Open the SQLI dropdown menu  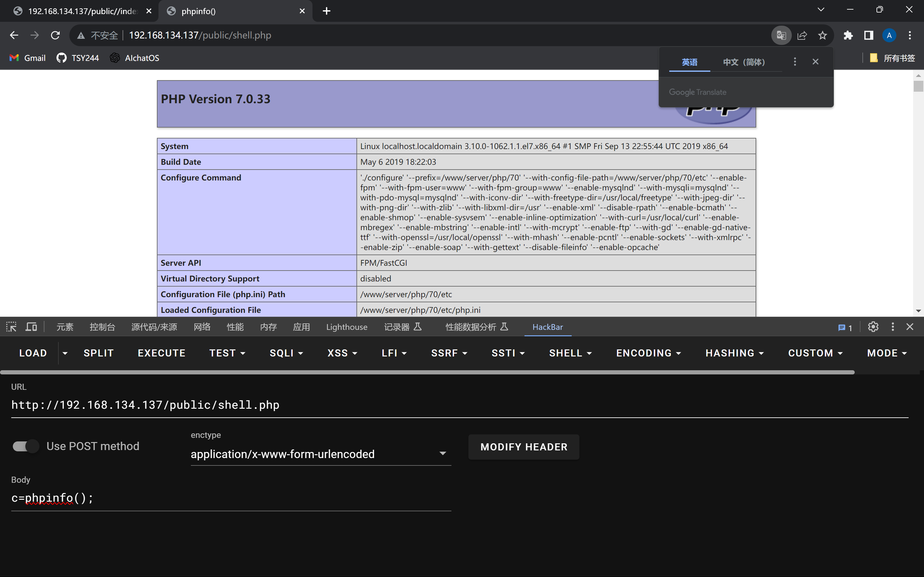286,353
